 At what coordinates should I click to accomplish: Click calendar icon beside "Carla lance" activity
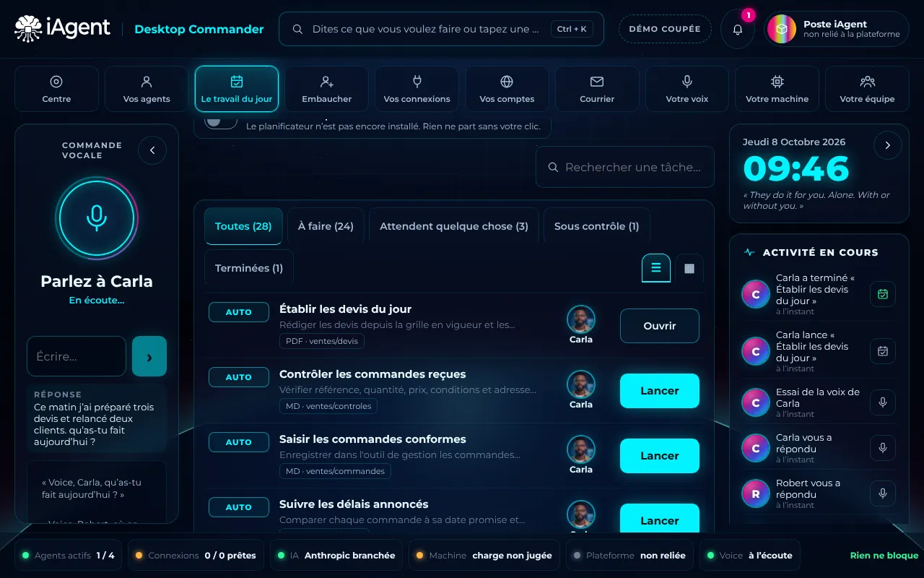click(x=882, y=351)
